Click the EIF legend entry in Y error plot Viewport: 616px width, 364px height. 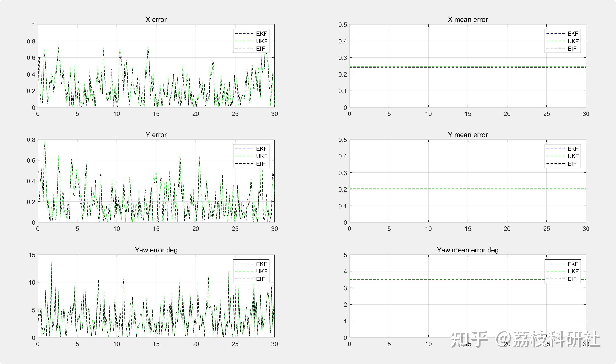click(x=260, y=164)
